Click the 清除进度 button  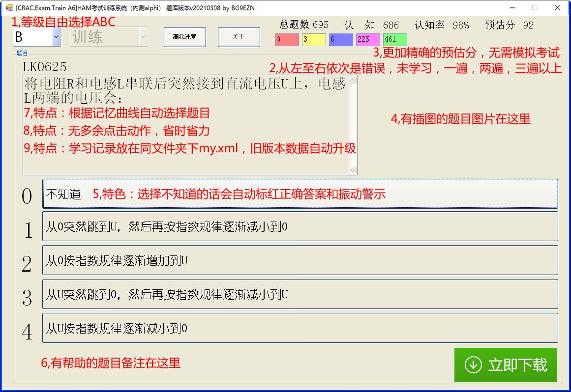pos(184,37)
